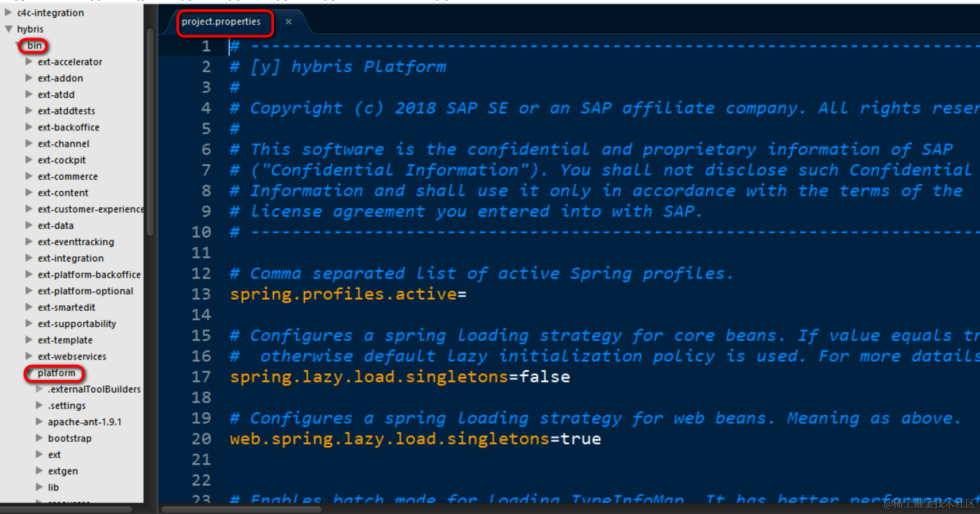Select the platform folder in sidebar
Viewport: 980px width, 514px height.
pos(56,373)
